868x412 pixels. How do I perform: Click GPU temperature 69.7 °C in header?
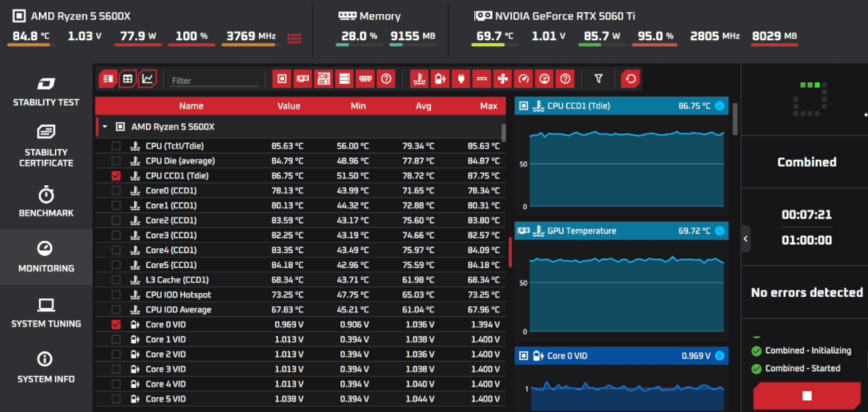495,36
